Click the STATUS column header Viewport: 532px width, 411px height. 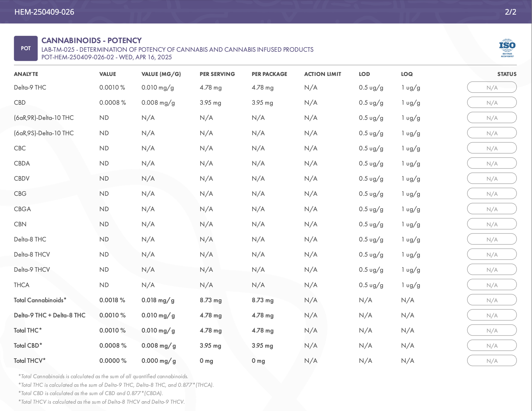click(506, 74)
